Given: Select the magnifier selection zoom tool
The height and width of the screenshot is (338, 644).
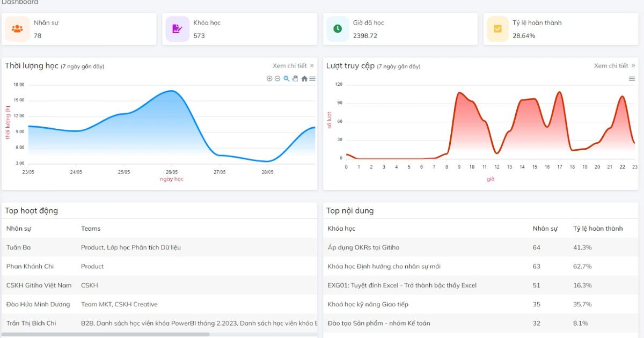Looking at the screenshot, I should [287, 78].
